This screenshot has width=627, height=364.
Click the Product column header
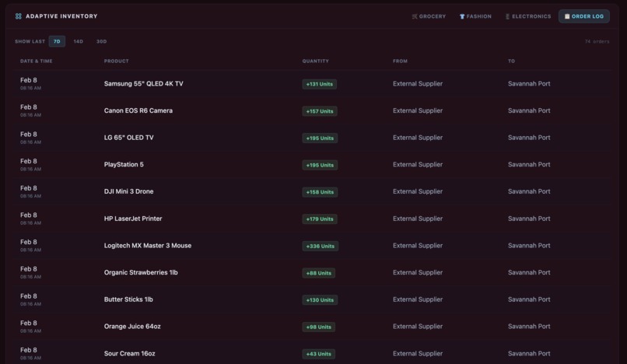[x=117, y=61]
